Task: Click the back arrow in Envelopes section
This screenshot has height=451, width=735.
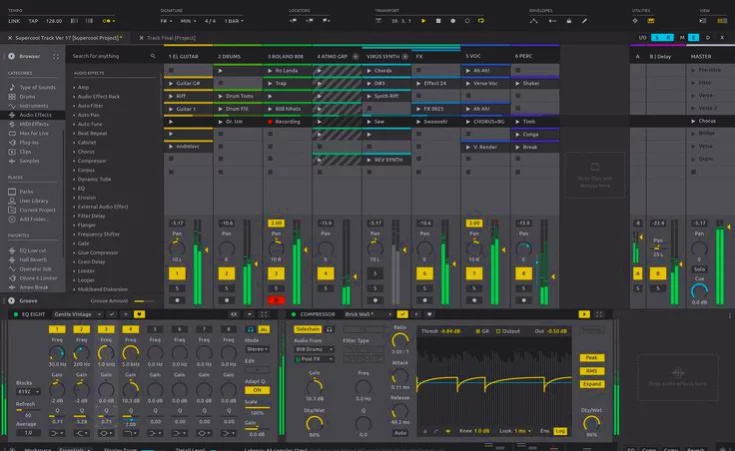Action: (552, 21)
